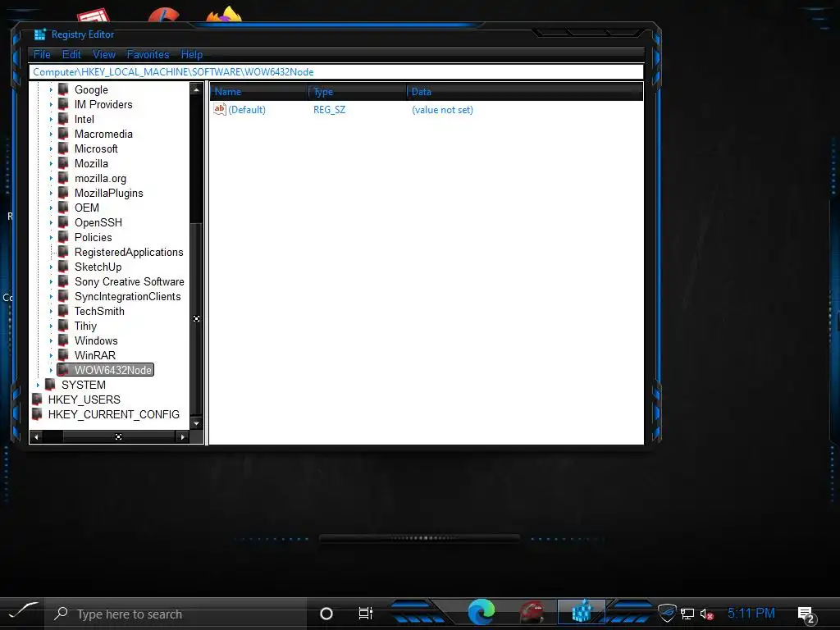Click the OEM key folder icon

(x=63, y=208)
